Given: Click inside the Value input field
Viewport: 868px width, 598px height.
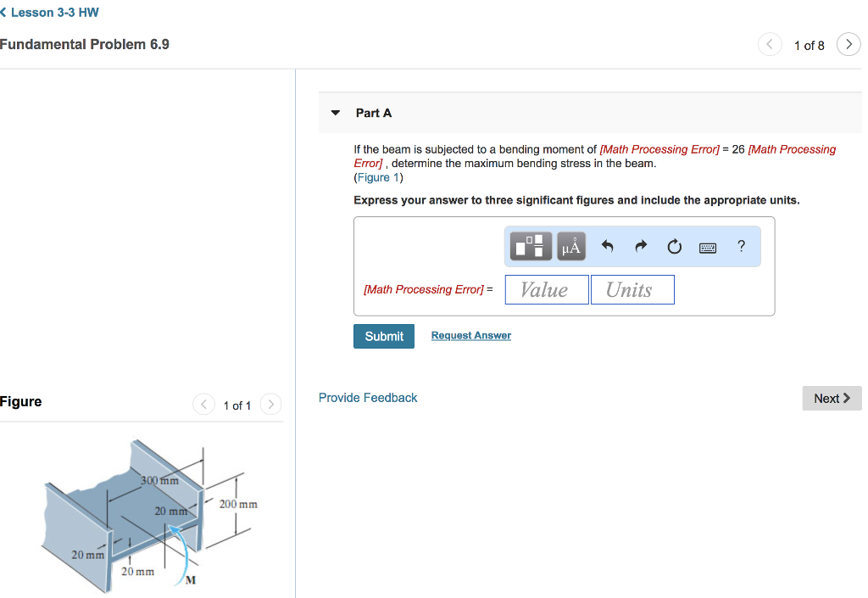Looking at the screenshot, I should pyautogui.click(x=546, y=289).
